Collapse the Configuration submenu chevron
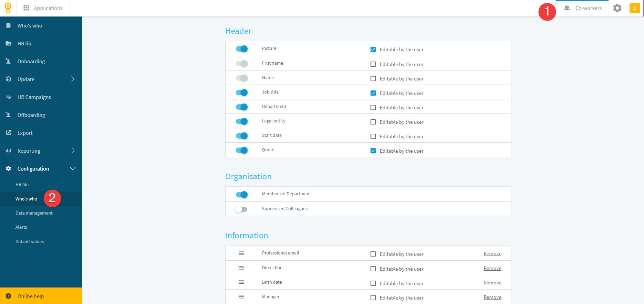This screenshot has height=304, width=644. pos(73,169)
